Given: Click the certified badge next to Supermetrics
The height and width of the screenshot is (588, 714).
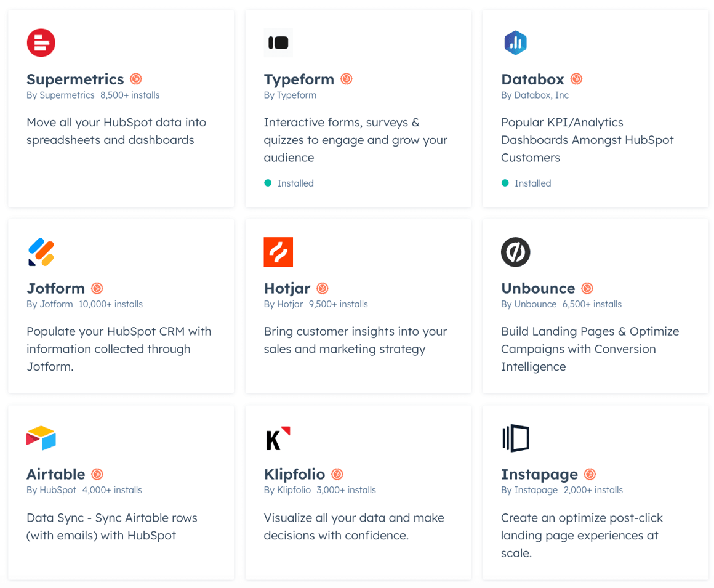Looking at the screenshot, I should click(136, 79).
